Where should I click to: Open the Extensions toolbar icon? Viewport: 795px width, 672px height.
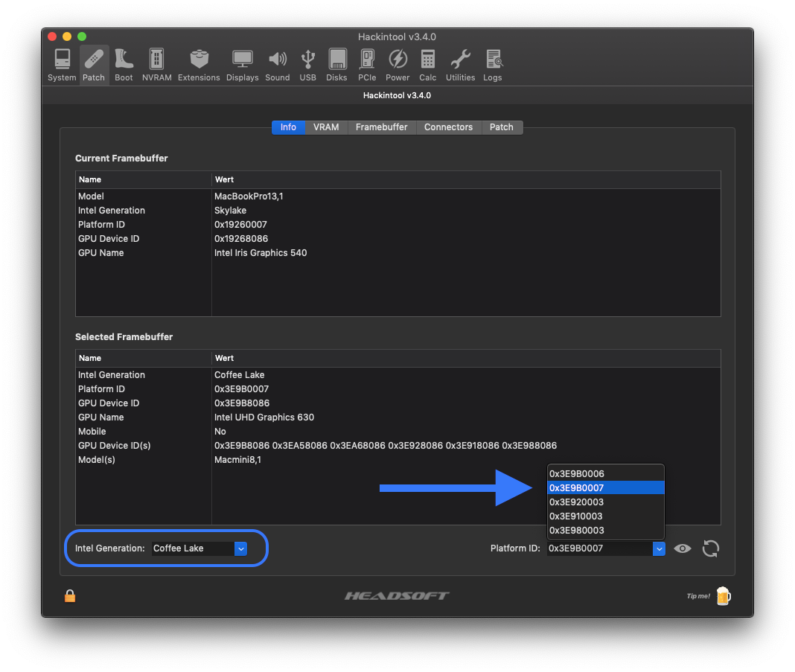coord(199,64)
